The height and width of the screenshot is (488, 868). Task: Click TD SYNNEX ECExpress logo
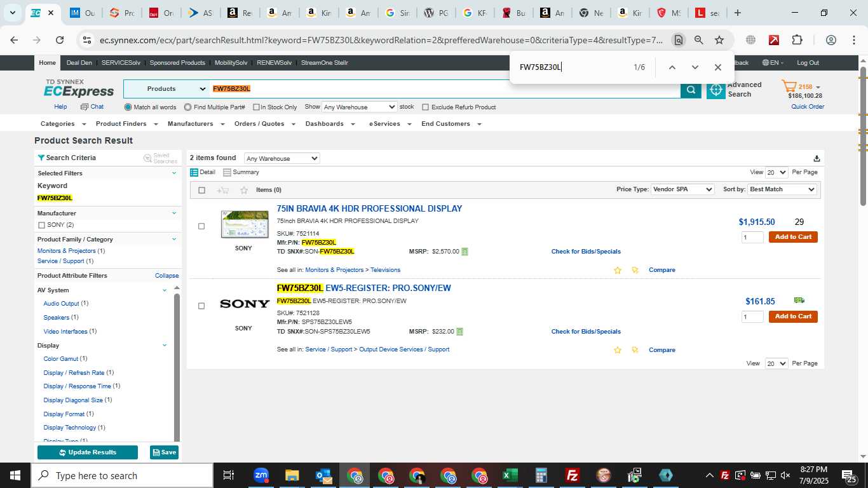79,88
